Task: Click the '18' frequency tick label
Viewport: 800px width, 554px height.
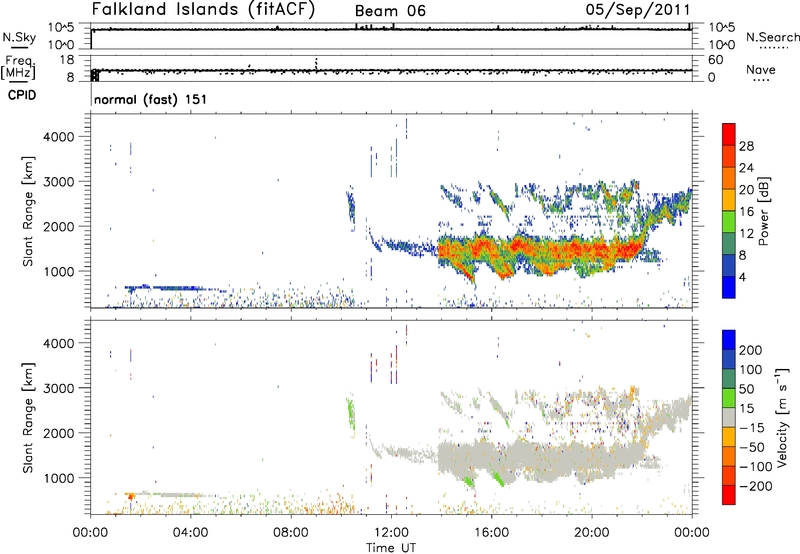Action: [67, 60]
